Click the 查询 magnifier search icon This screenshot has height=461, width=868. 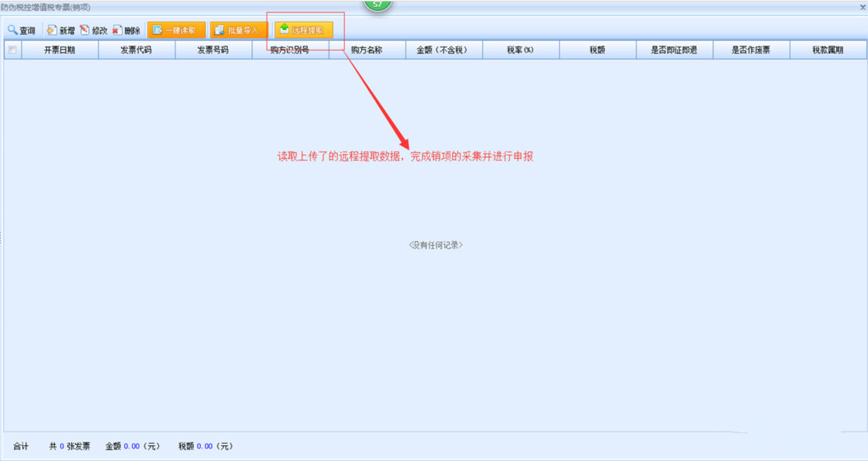[11, 30]
